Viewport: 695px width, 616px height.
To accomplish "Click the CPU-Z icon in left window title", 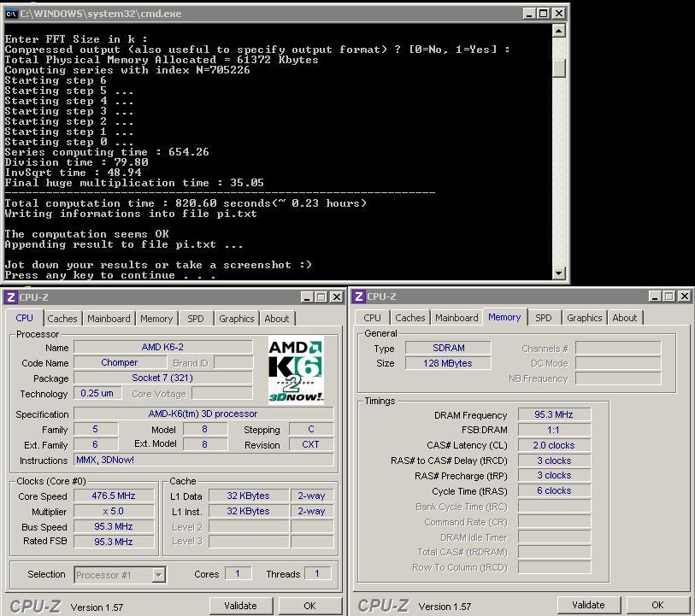I will coord(11,297).
